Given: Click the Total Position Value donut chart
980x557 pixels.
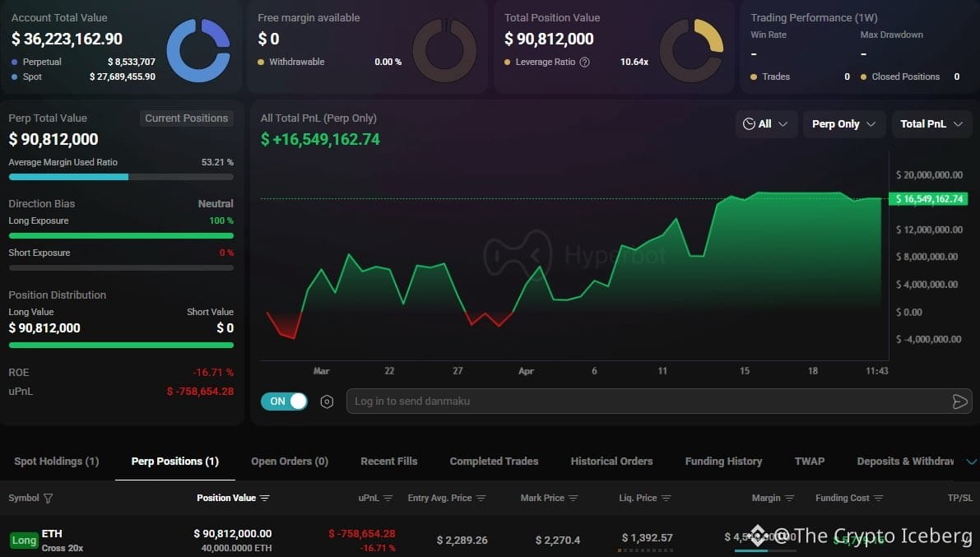Looking at the screenshot, I should click(x=691, y=51).
